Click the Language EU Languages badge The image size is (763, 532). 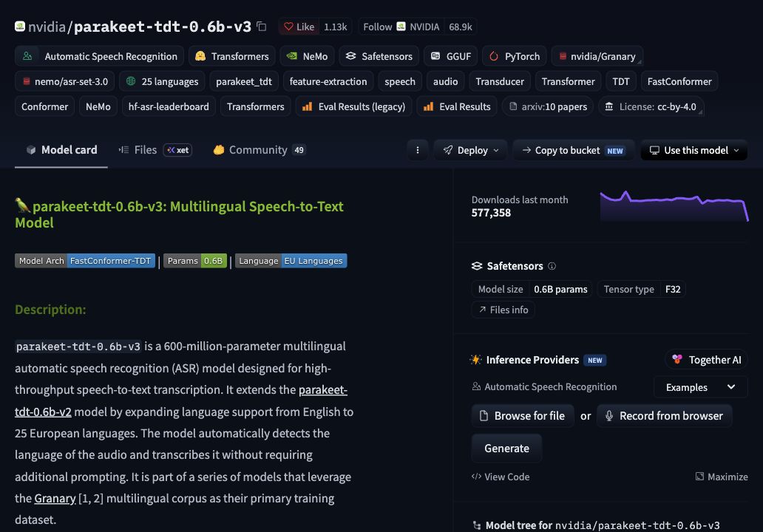click(291, 261)
